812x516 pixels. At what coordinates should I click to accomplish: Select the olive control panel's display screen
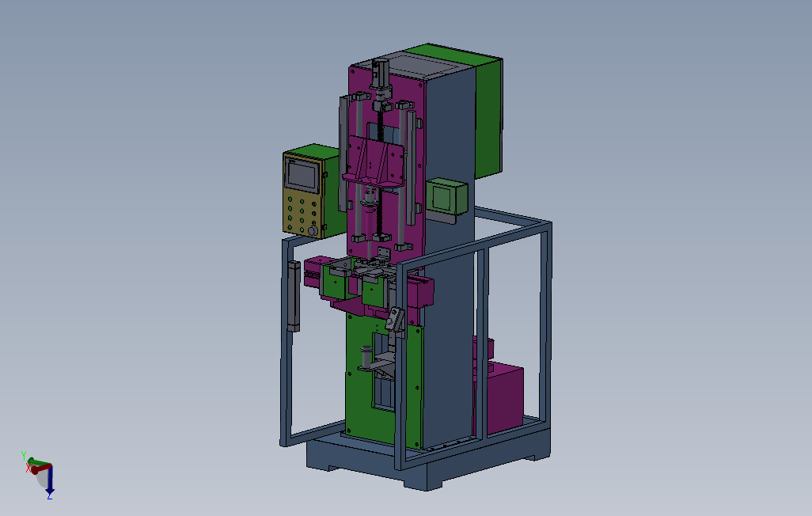302,176
